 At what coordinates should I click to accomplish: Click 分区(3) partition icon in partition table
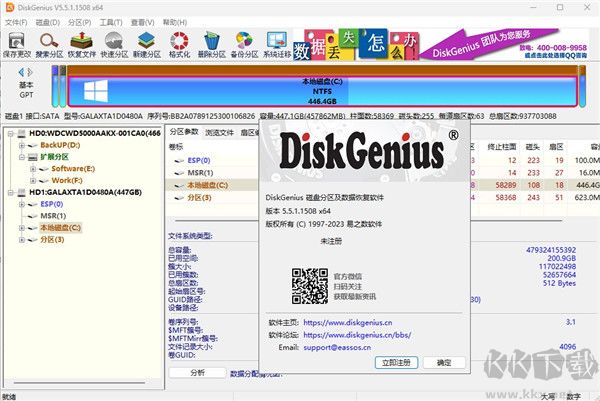point(179,198)
